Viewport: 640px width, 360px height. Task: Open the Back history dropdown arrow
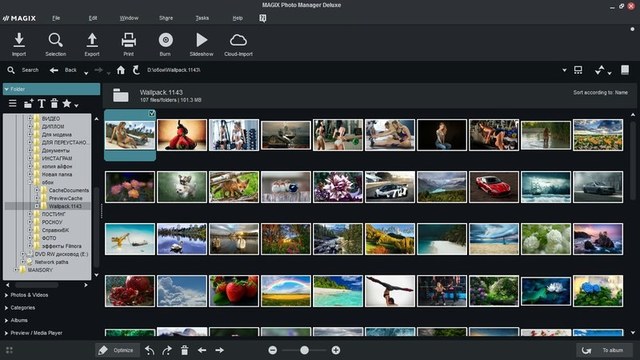click(86, 73)
